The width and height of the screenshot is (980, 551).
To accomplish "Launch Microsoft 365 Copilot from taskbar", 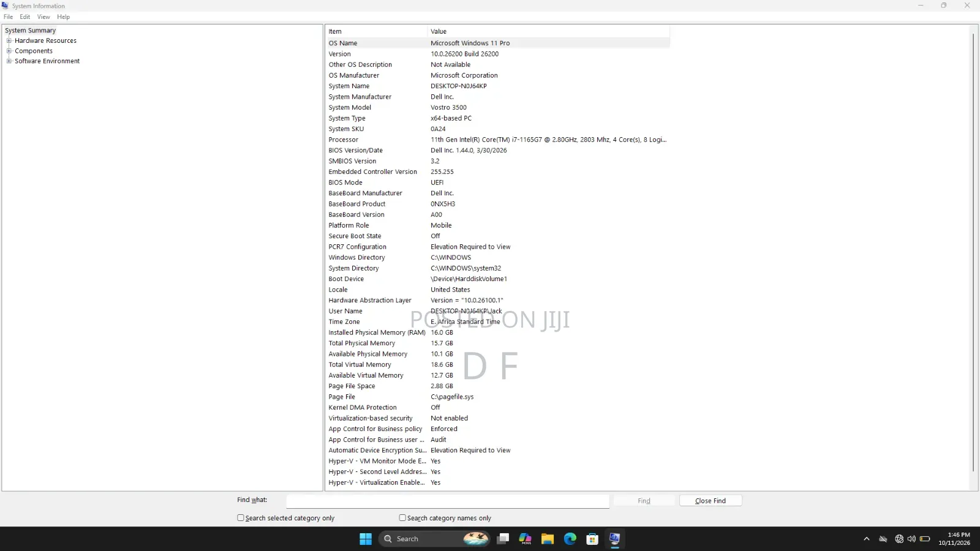I will click(526, 539).
